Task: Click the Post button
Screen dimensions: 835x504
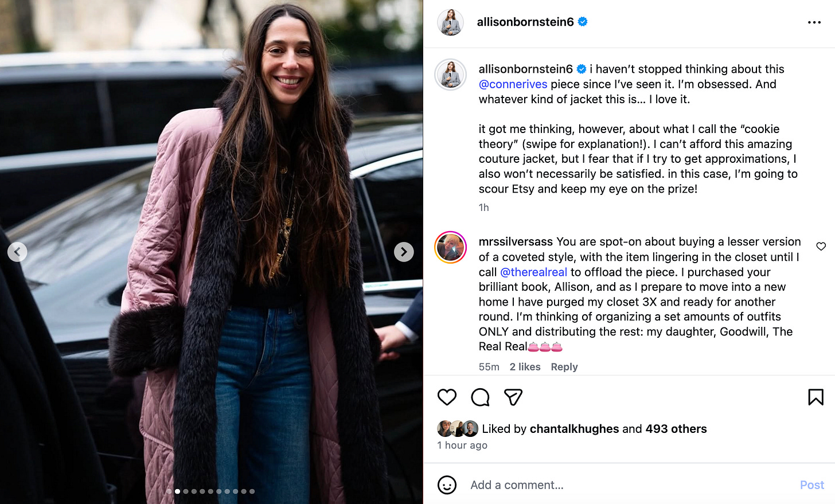Action: click(812, 485)
